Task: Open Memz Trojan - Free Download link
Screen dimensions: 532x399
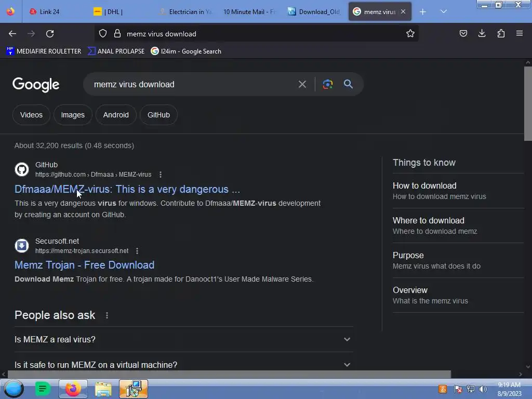Action: point(85,265)
